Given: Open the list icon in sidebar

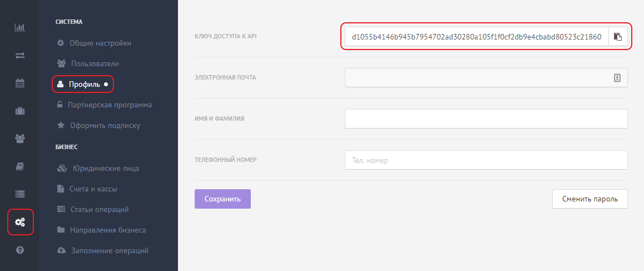Looking at the screenshot, I should (x=19, y=194).
